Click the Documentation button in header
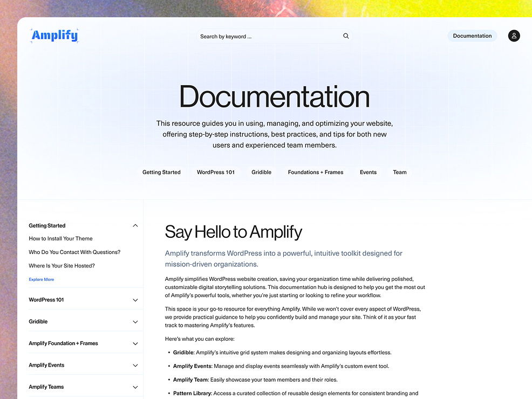532x399 pixels. coord(472,36)
